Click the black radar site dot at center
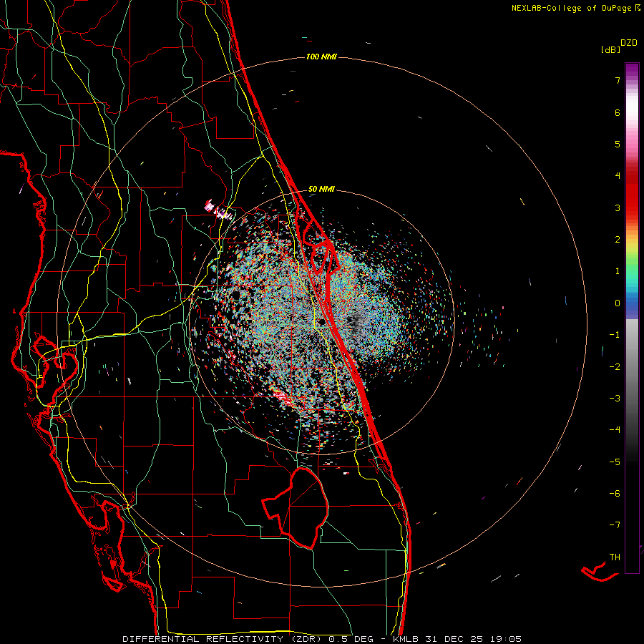This screenshot has height=644, width=644. (x=323, y=323)
